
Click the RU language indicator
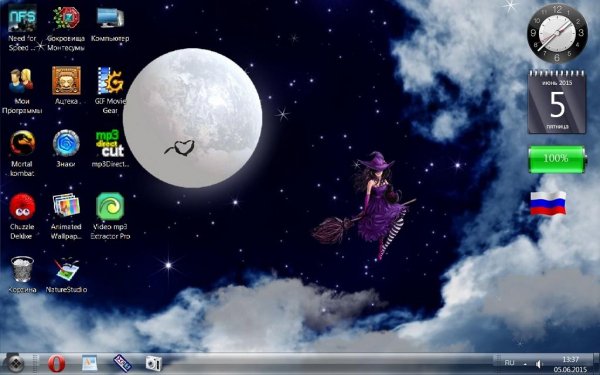coord(509,363)
